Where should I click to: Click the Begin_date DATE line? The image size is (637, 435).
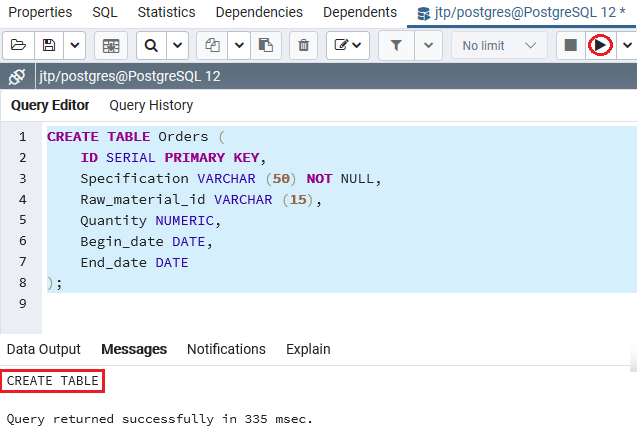tap(146, 242)
